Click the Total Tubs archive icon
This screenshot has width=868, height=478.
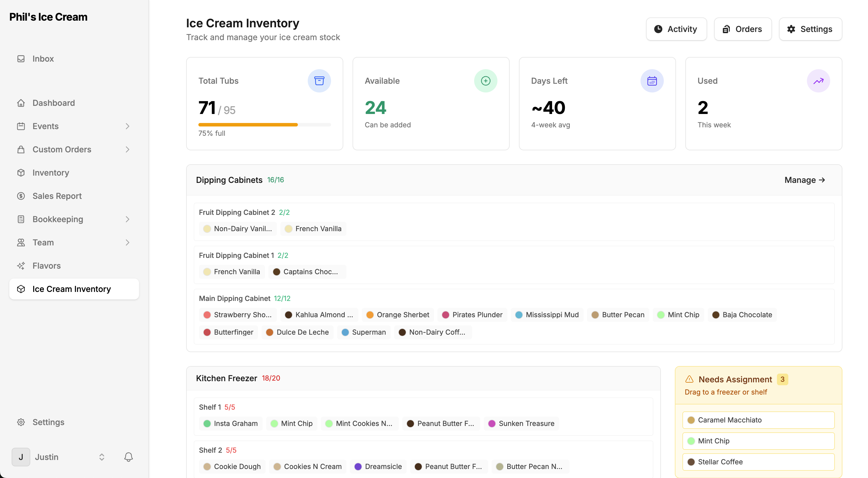319,81
